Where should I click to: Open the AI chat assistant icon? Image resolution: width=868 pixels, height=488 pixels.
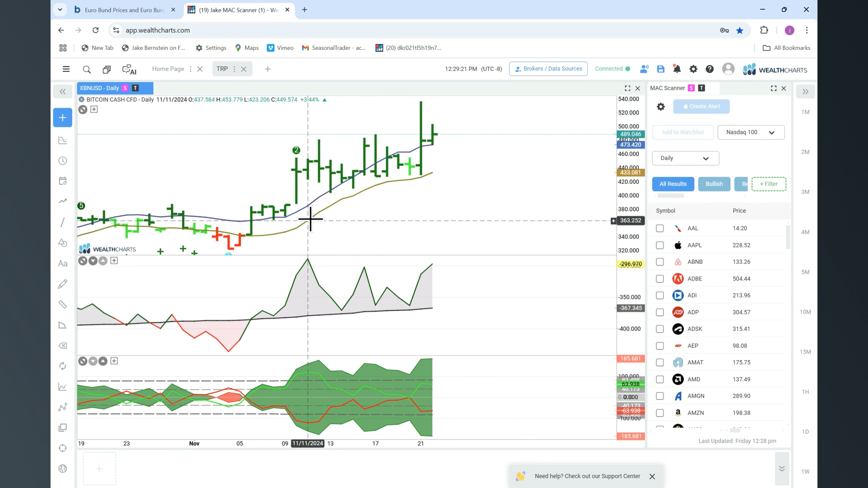point(129,69)
